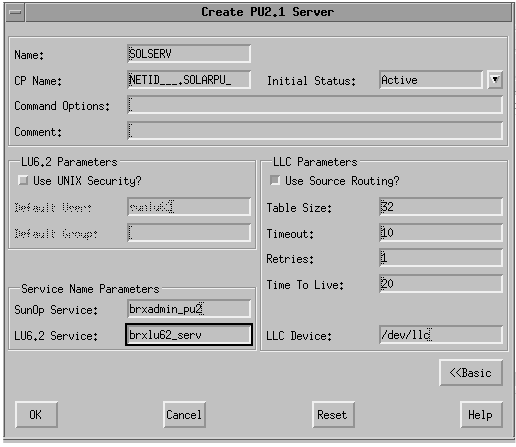Open Help for this dialog
Viewport: 516px width, 447px height.
(481, 415)
